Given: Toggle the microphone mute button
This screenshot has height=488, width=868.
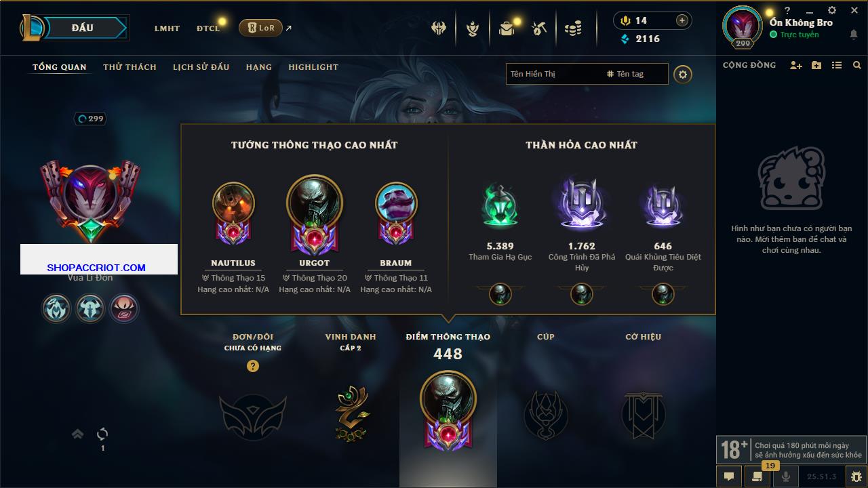Looking at the screenshot, I should click(786, 476).
